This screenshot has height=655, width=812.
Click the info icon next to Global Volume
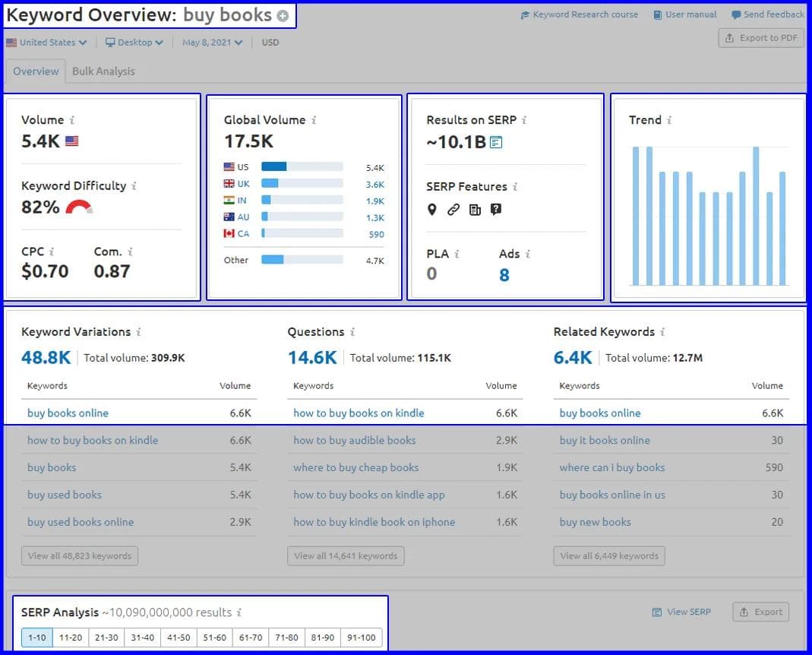(x=314, y=120)
